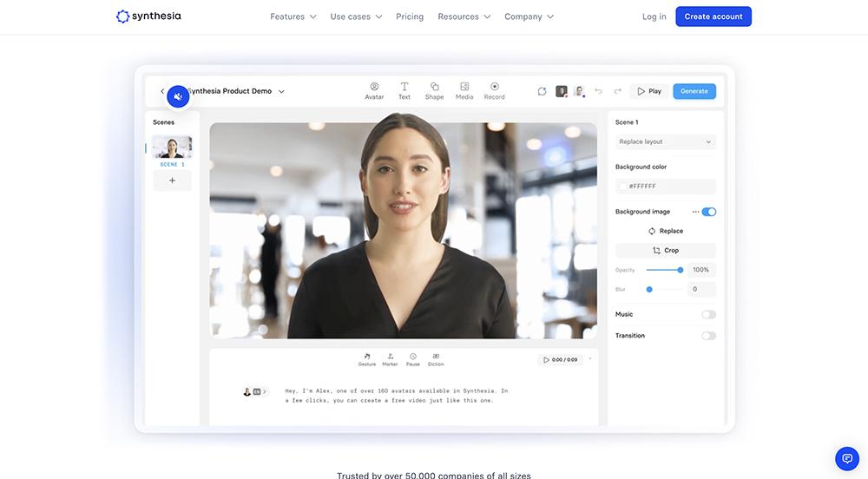
Task: Insert a Gesture in the script
Action: (x=367, y=360)
